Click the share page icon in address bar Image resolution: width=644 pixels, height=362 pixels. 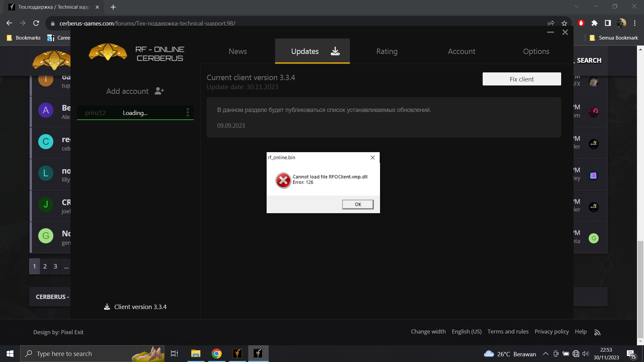tap(551, 23)
